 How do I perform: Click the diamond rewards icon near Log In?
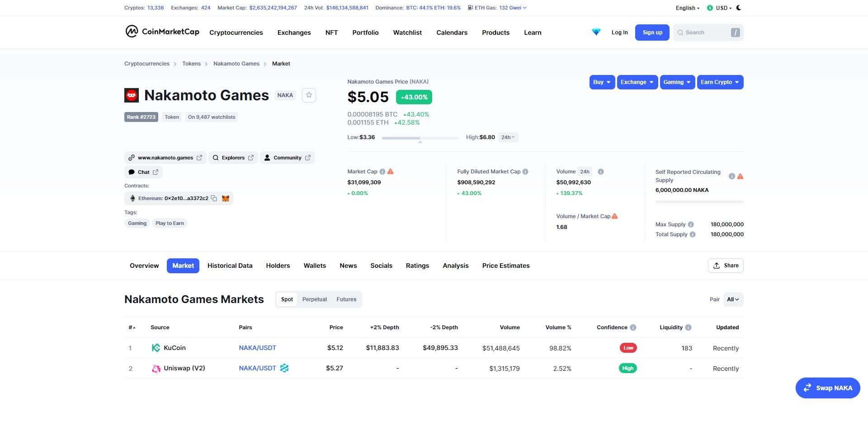596,32
